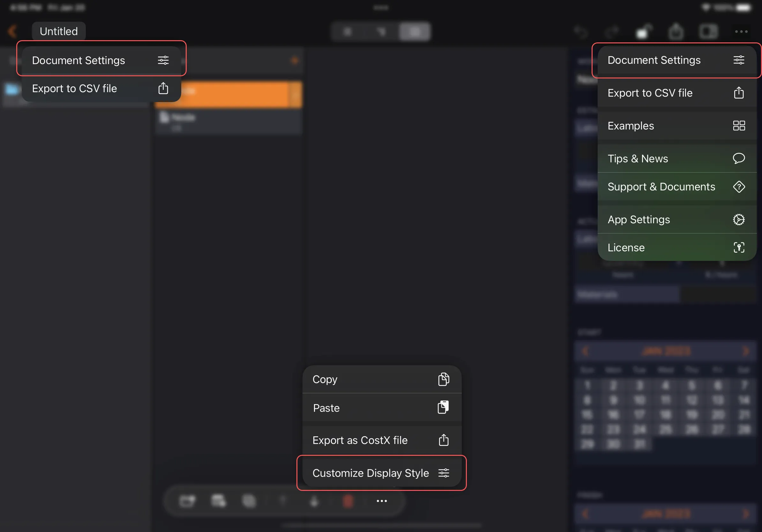Image resolution: width=762 pixels, height=532 pixels.
Task: Click sliders icon beside Customize Display Style
Action: click(444, 473)
